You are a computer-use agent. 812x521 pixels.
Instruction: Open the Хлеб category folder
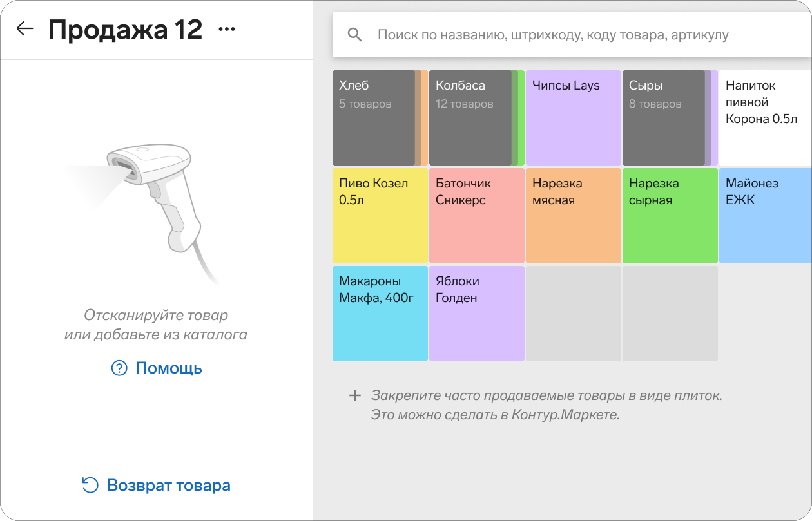pyautogui.click(x=374, y=118)
